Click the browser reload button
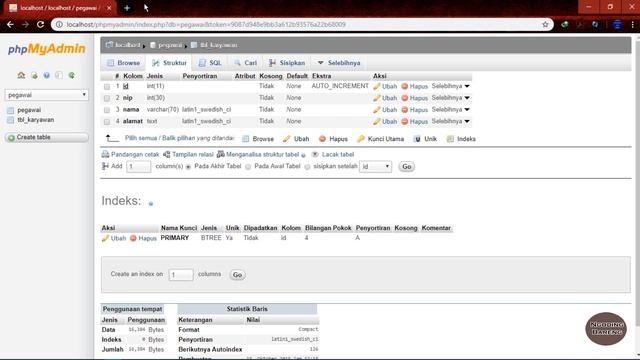 (40, 24)
